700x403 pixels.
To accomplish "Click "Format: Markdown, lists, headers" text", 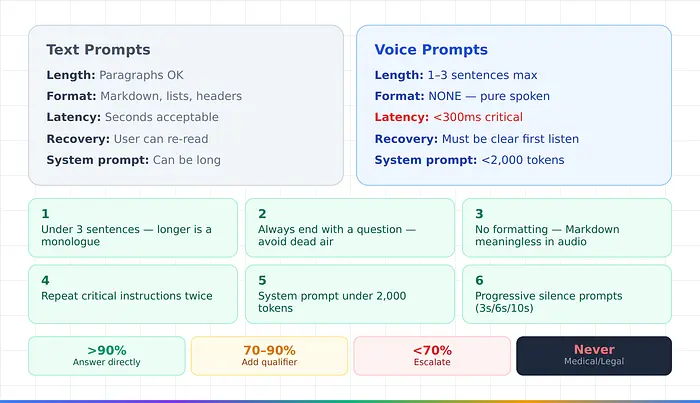I will [x=144, y=96].
